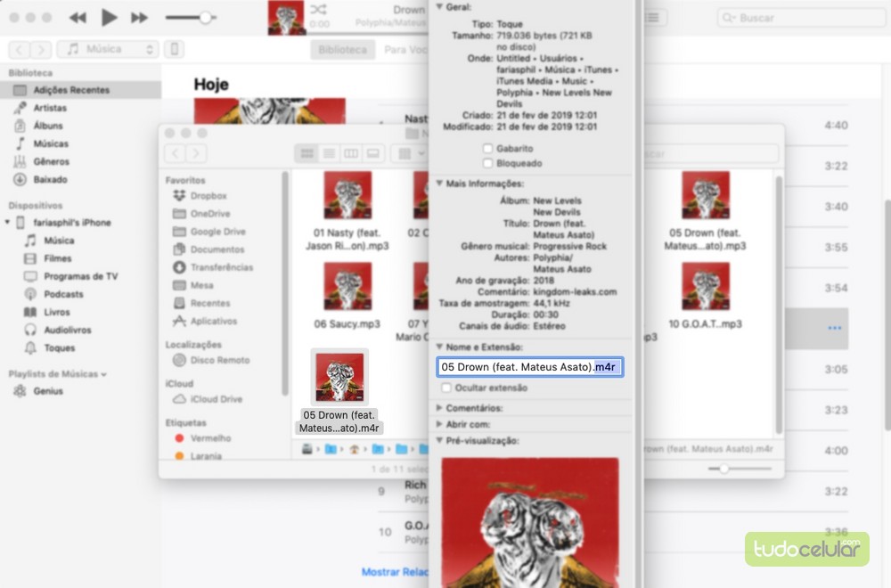891x588 pixels.
Task: Click the three-dots more options button
Action: 834,329
